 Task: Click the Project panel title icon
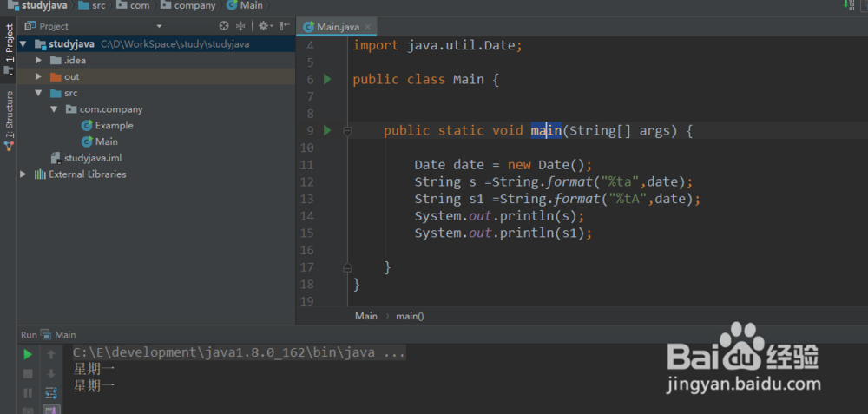click(30, 26)
